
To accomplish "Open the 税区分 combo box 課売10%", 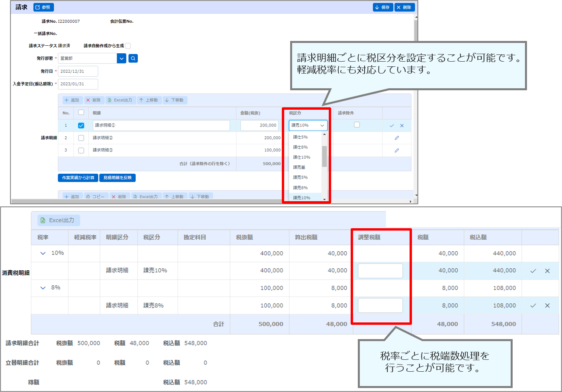I will click(308, 125).
